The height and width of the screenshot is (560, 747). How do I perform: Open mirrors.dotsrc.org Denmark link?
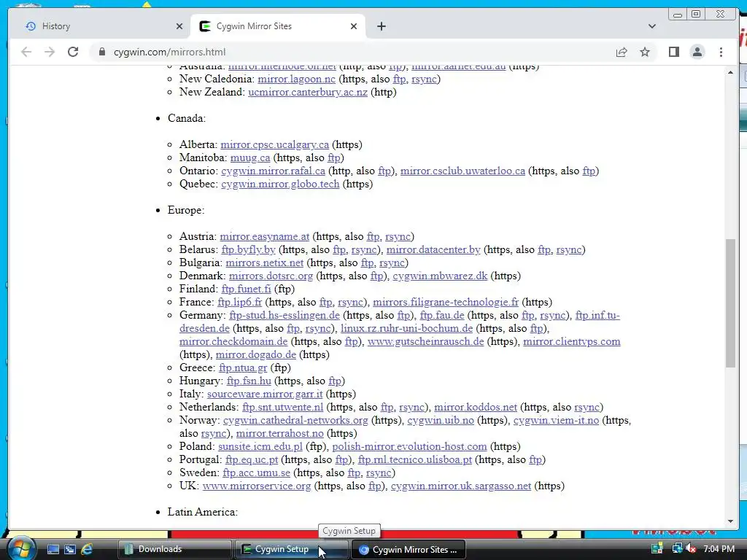point(271,276)
